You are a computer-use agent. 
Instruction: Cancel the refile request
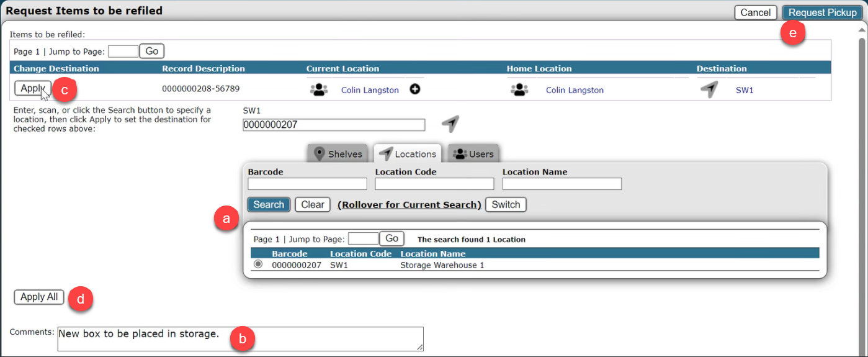pos(755,12)
